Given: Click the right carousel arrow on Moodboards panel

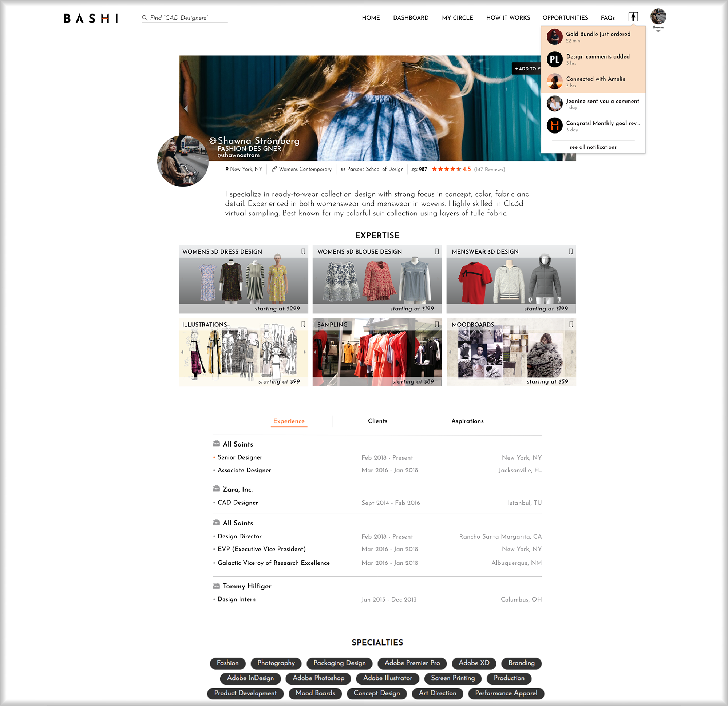Looking at the screenshot, I should 571,352.
